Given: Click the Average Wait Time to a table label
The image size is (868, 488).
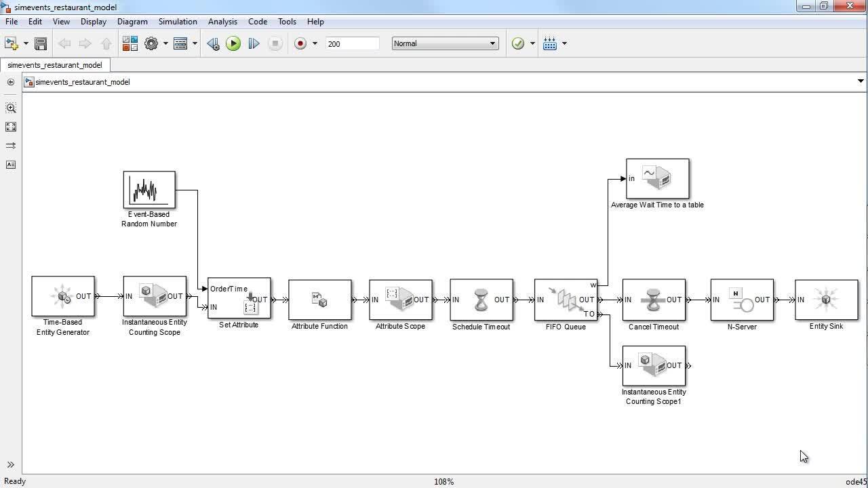Looking at the screenshot, I should pyautogui.click(x=657, y=205).
